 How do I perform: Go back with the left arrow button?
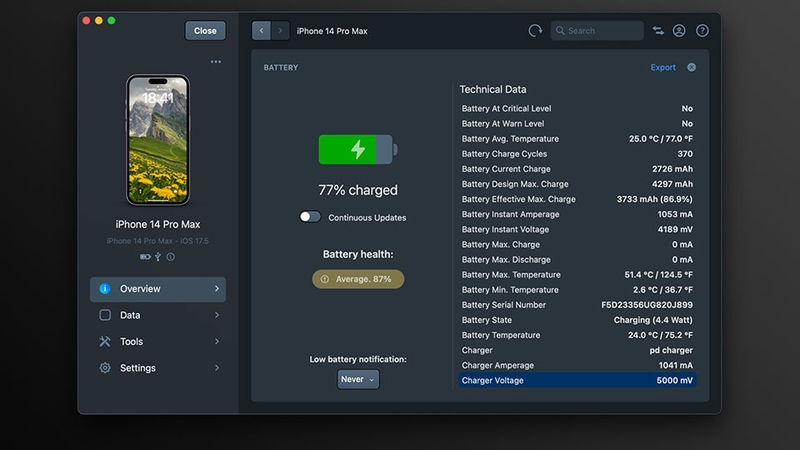pos(261,31)
